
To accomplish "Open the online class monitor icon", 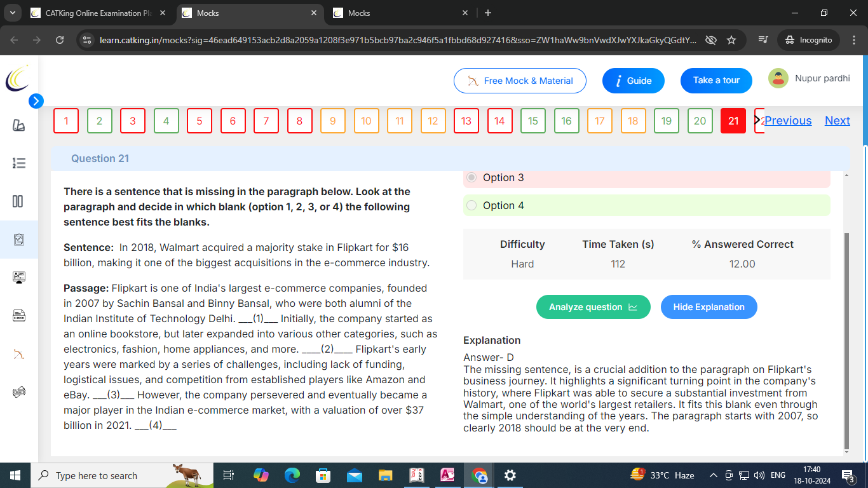I will 18,278.
